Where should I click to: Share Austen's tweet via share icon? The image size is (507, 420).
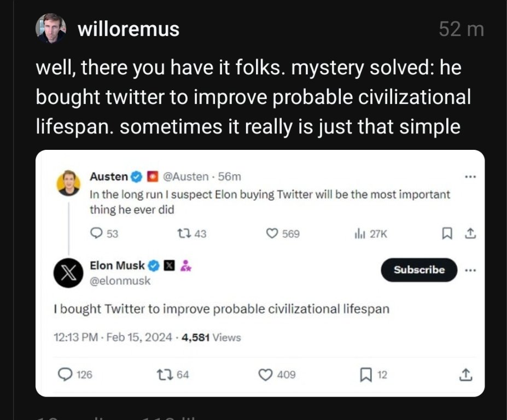pyautogui.click(x=468, y=234)
